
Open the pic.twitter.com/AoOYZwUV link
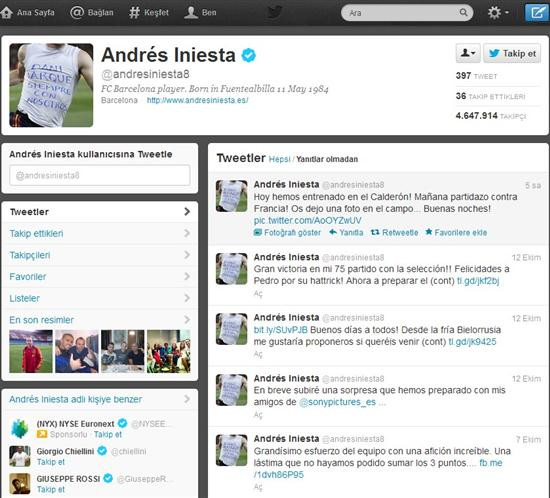click(308, 221)
